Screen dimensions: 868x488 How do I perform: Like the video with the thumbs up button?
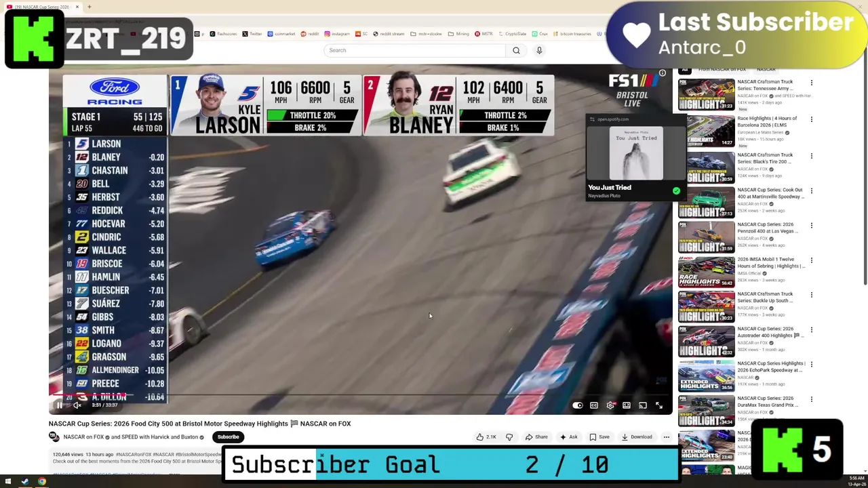[x=486, y=437]
